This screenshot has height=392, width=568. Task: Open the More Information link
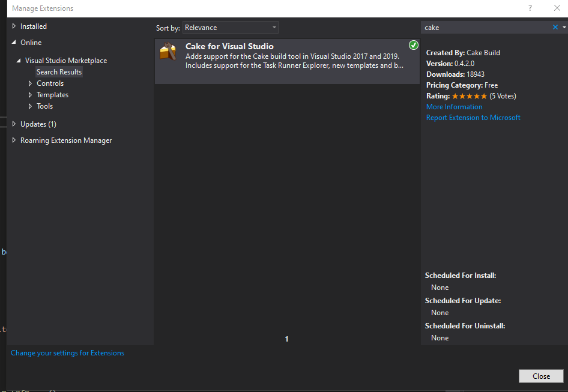click(x=454, y=106)
